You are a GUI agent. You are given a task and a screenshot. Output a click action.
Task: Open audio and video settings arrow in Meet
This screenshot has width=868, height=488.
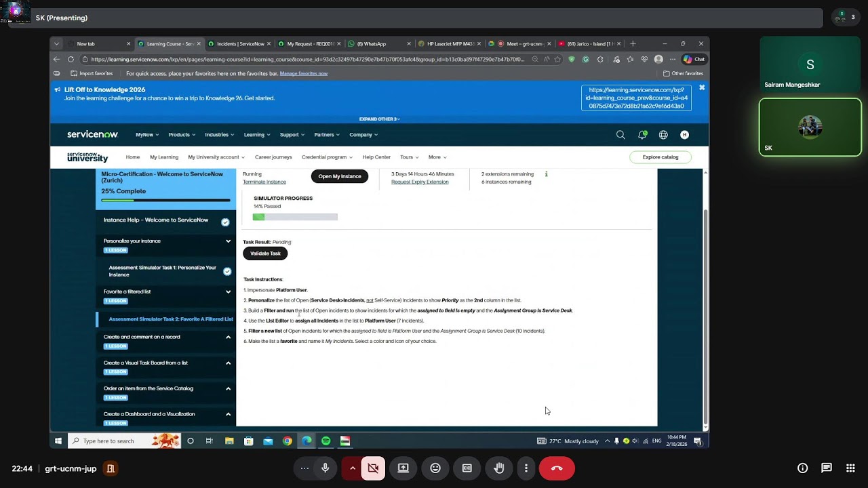352,468
